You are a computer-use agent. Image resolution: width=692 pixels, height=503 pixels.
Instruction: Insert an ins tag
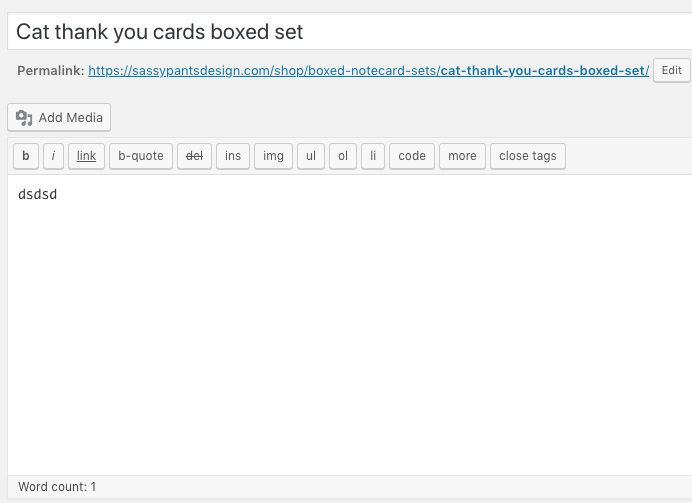(233, 156)
